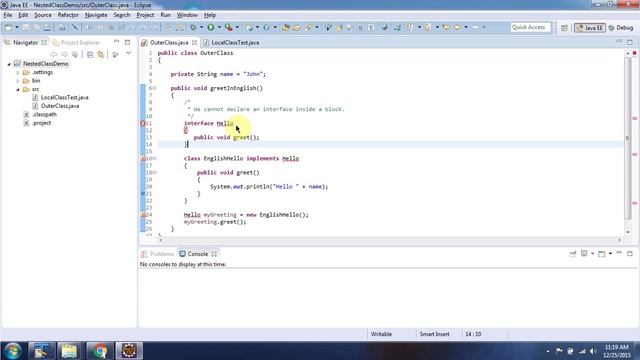Open the External Tools dropdown arrow
This screenshot has width=640, height=360.
[237, 27]
